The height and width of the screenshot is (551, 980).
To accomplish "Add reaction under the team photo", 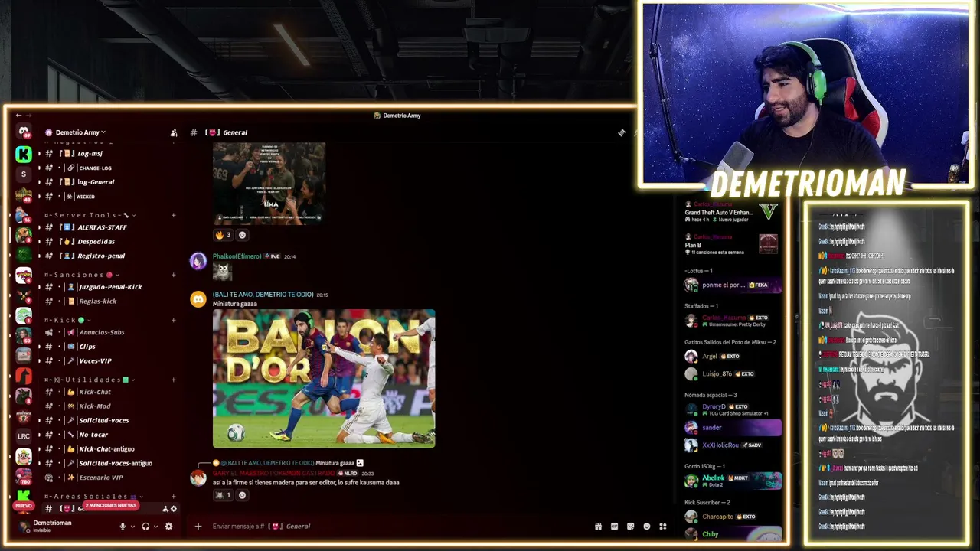I will 243,235.
